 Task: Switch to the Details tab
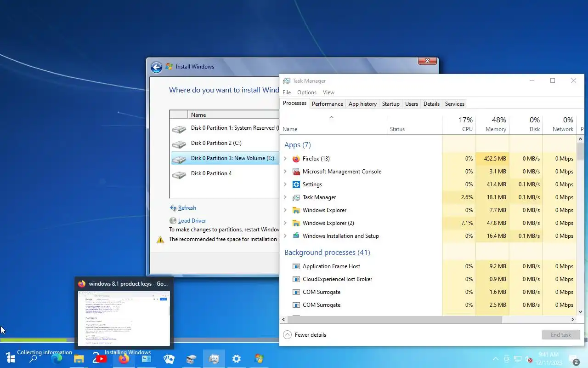coord(431,104)
